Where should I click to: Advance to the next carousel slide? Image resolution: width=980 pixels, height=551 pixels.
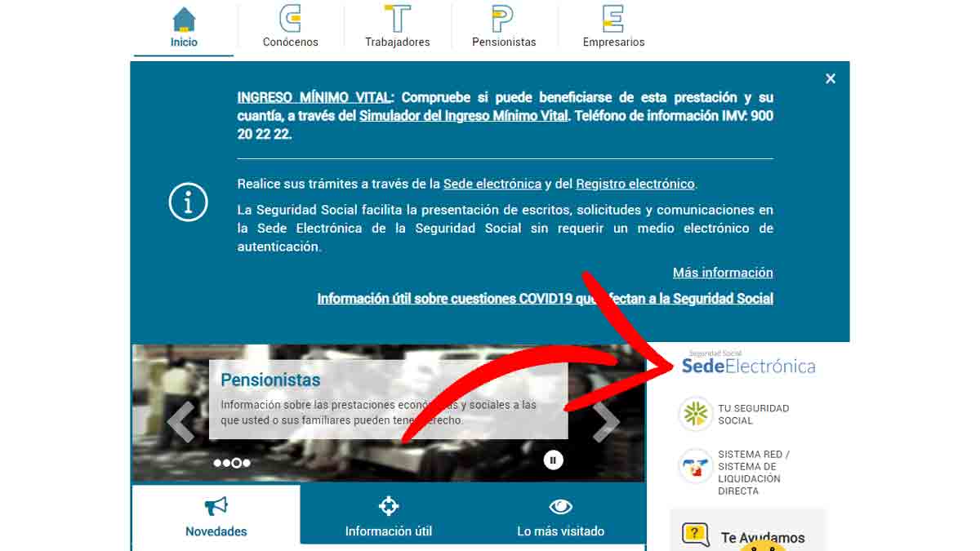pos(606,421)
